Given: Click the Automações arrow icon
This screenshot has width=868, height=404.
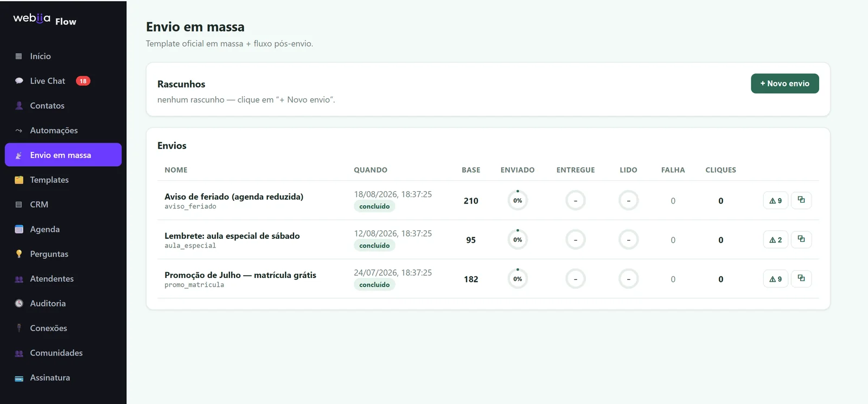Looking at the screenshot, I should point(19,130).
